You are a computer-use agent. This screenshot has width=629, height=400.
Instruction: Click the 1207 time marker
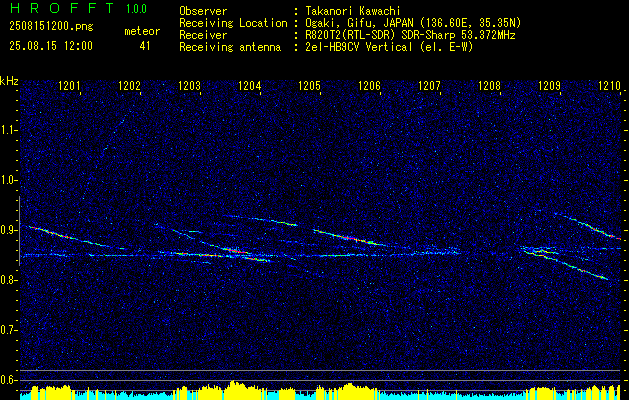(429, 85)
